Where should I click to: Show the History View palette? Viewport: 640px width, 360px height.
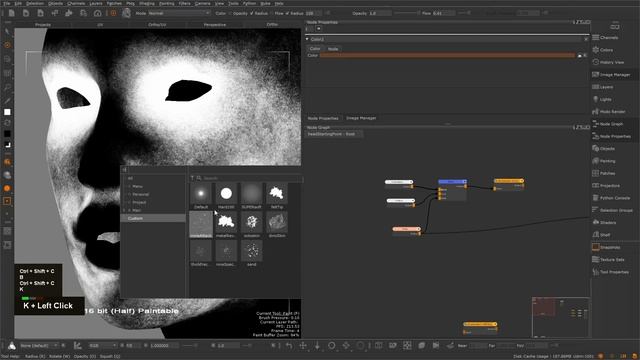tap(610, 62)
